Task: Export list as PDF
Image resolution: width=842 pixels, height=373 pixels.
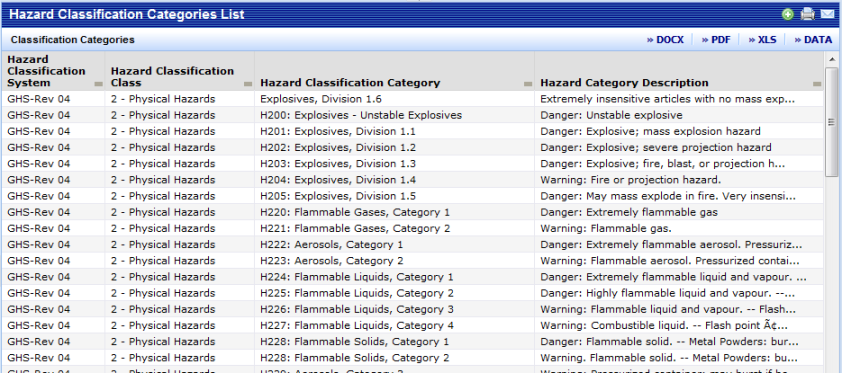Action: tap(716, 40)
